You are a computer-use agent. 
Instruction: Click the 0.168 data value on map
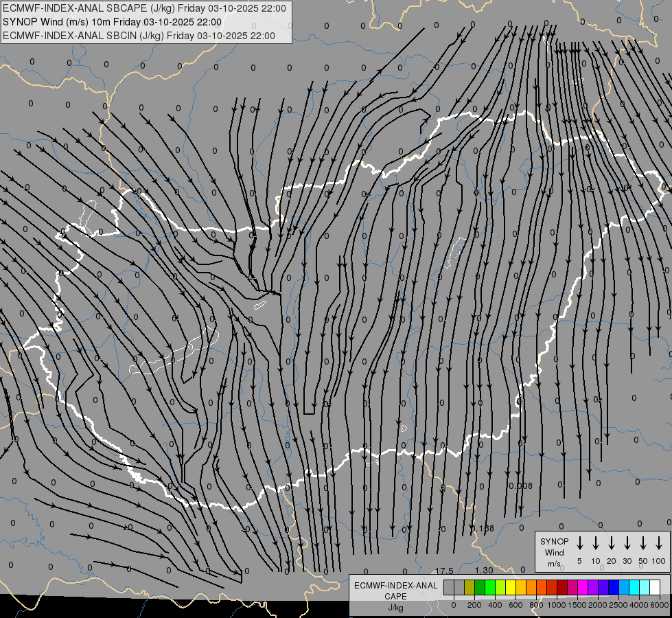483,528
